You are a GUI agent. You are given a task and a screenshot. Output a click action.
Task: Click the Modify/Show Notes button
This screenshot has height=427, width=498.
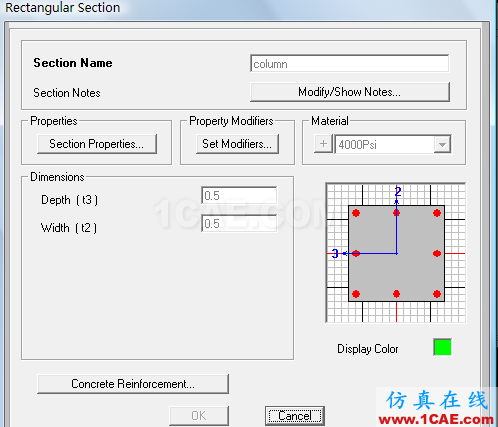coord(350,92)
